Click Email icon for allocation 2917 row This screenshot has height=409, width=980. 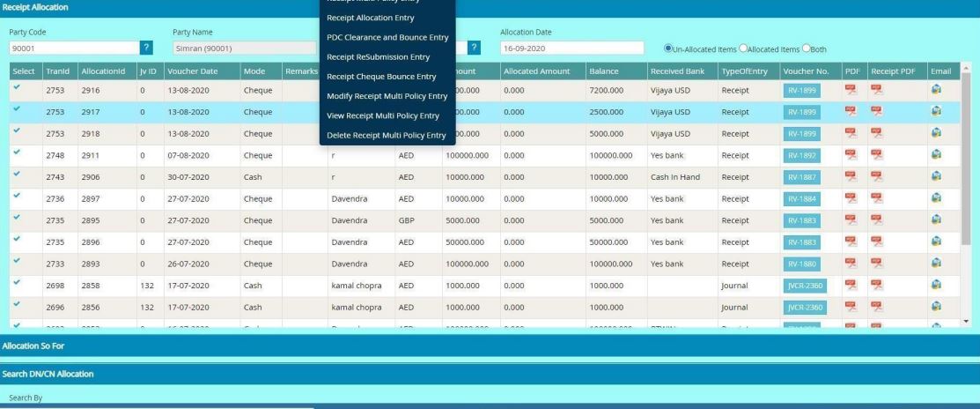[936, 111]
